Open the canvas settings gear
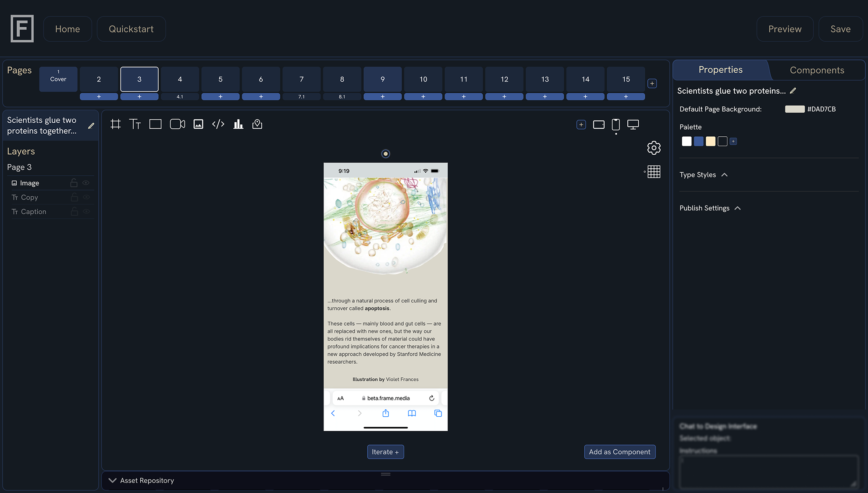 [654, 148]
